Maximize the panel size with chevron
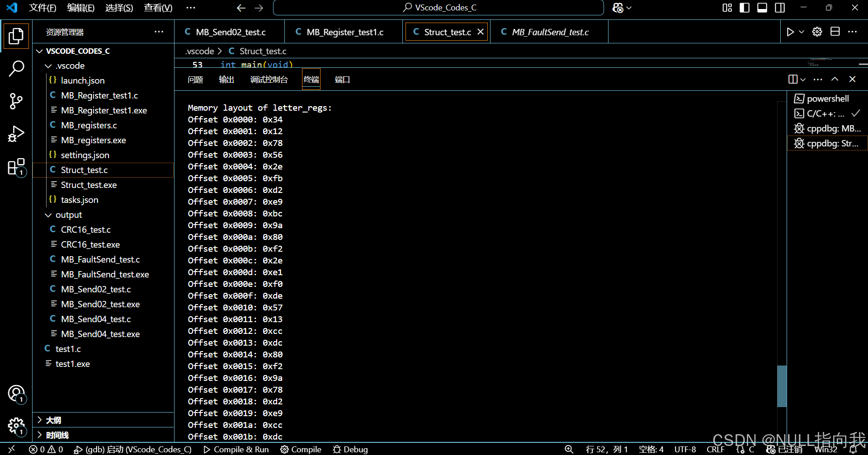The height and width of the screenshot is (455, 868). point(835,80)
